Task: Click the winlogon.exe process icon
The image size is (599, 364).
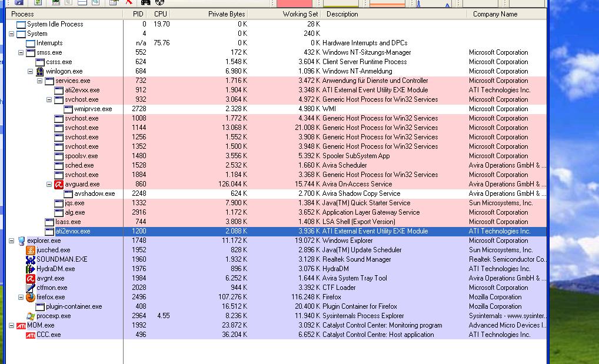Action: (40, 71)
